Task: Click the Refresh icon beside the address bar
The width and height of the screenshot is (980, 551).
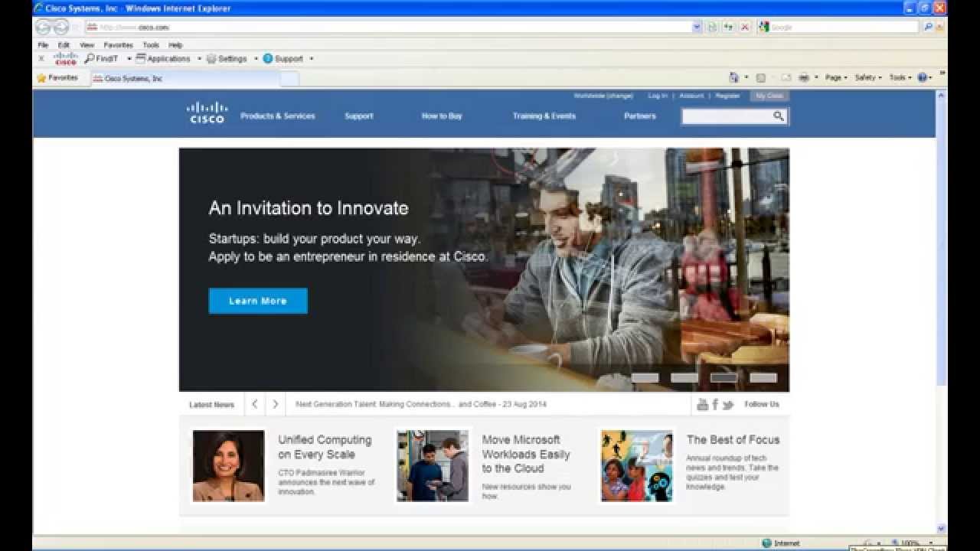Action: pyautogui.click(x=728, y=27)
